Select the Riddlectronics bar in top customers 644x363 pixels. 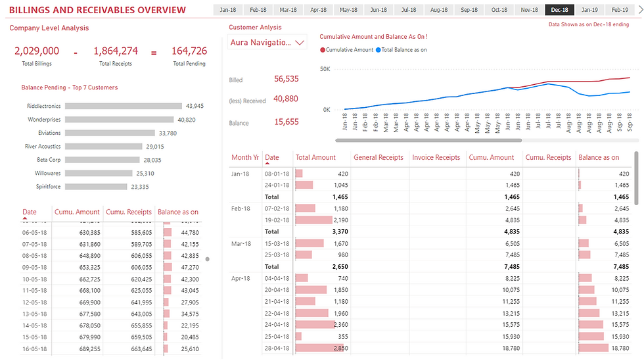(x=124, y=106)
